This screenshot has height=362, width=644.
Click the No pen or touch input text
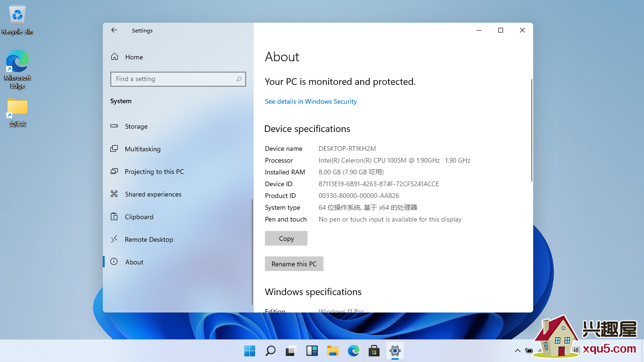click(x=390, y=219)
